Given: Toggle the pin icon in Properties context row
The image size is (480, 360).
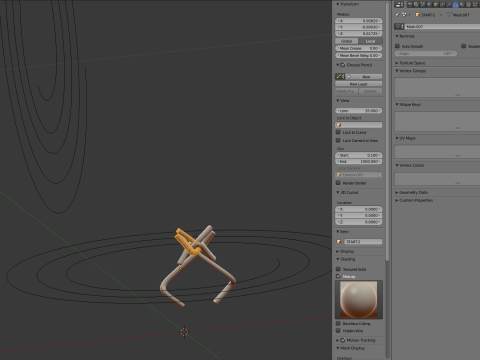Looking at the screenshot, I should coord(397,15).
